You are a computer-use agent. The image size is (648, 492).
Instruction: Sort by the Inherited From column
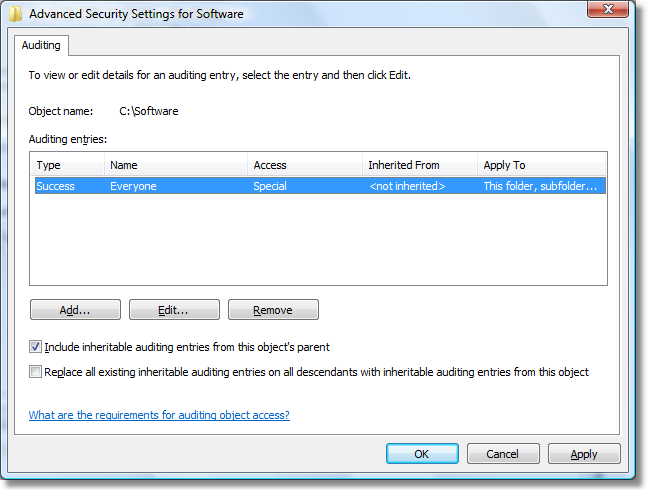[419, 165]
